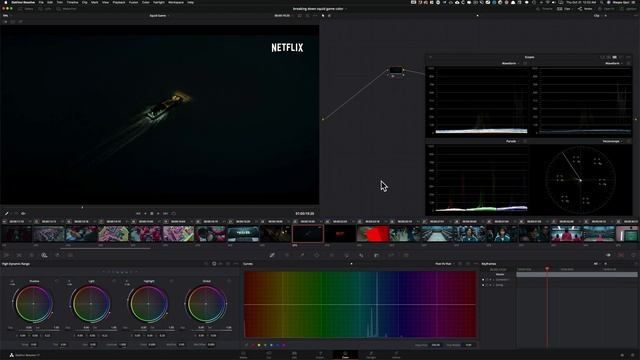Open the Color menu
This screenshot has width=640, height=360.
tap(146, 2)
